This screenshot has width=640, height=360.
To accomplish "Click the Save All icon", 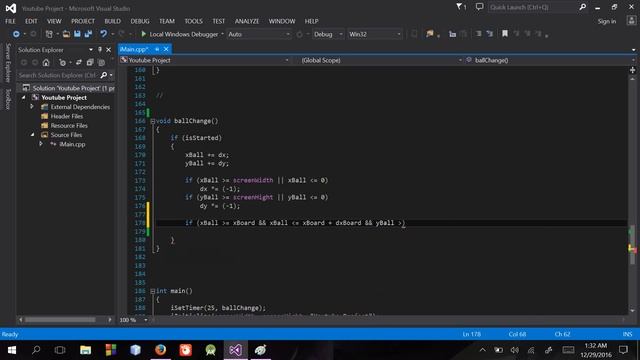I will 88,34.
